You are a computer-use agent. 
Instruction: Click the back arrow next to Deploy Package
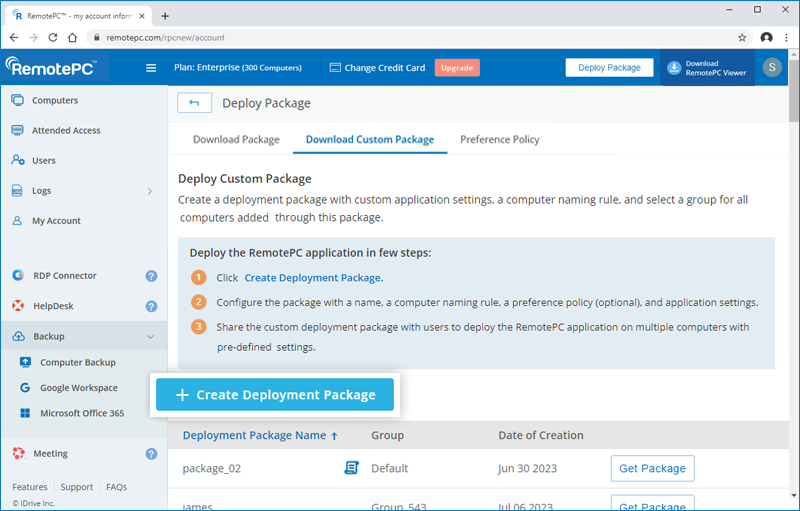[x=194, y=103]
